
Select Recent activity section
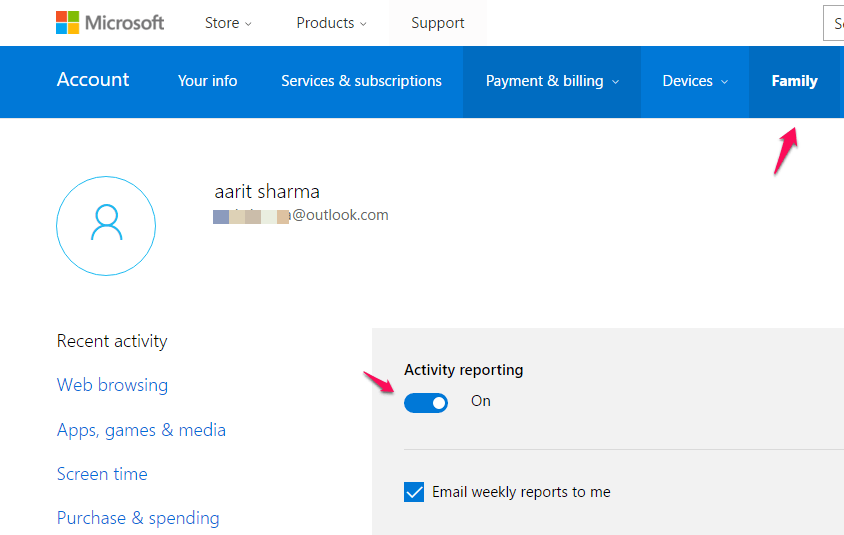point(112,341)
